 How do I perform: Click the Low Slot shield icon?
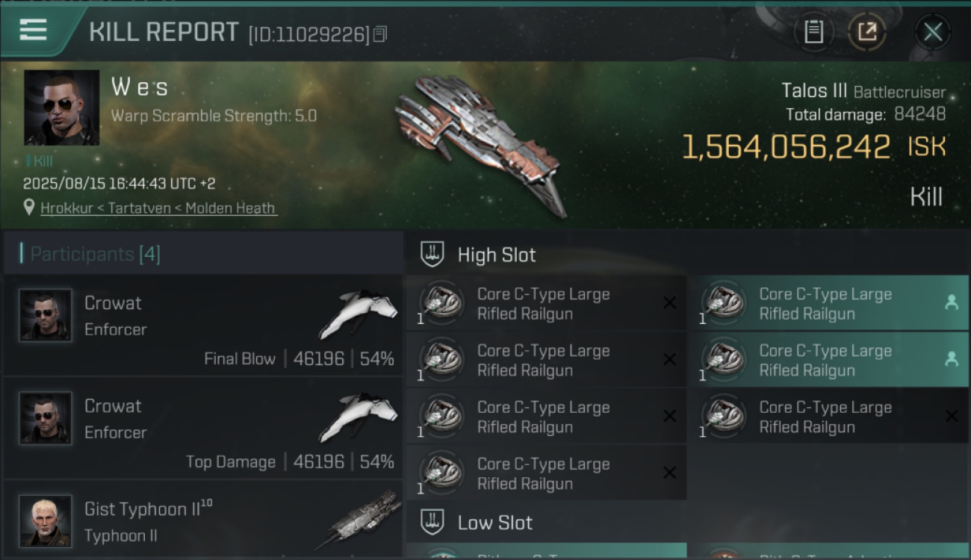[x=432, y=521]
